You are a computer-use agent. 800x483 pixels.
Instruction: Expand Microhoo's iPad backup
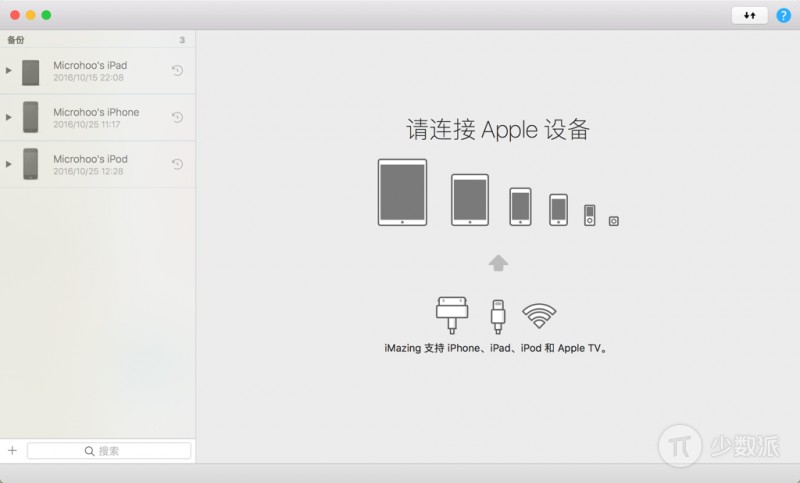tap(8, 70)
